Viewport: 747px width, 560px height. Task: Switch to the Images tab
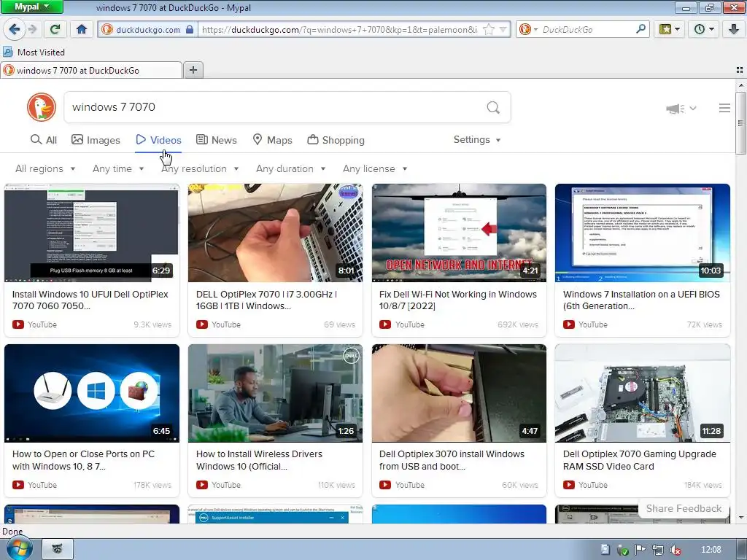[96, 140]
